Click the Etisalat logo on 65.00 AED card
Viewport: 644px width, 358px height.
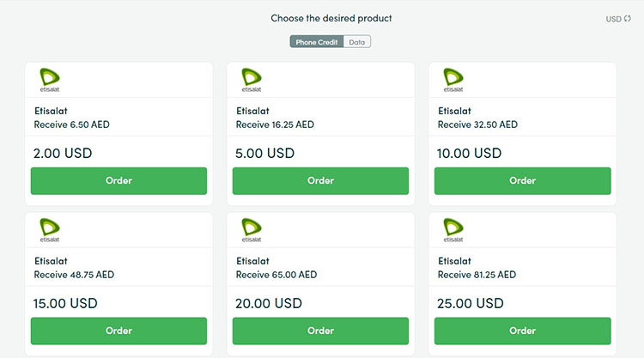252,230
